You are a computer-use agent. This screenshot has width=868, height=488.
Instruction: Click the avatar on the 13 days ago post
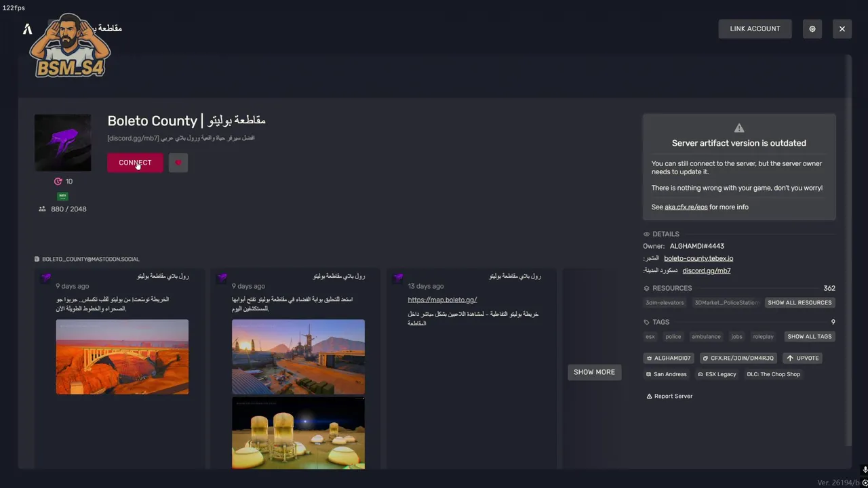[398, 277]
